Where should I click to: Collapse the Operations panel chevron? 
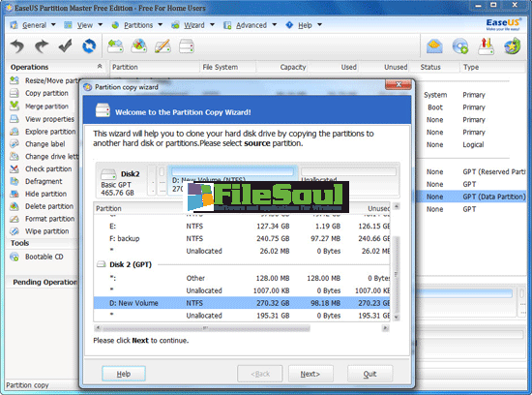pyautogui.click(x=100, y=66)
